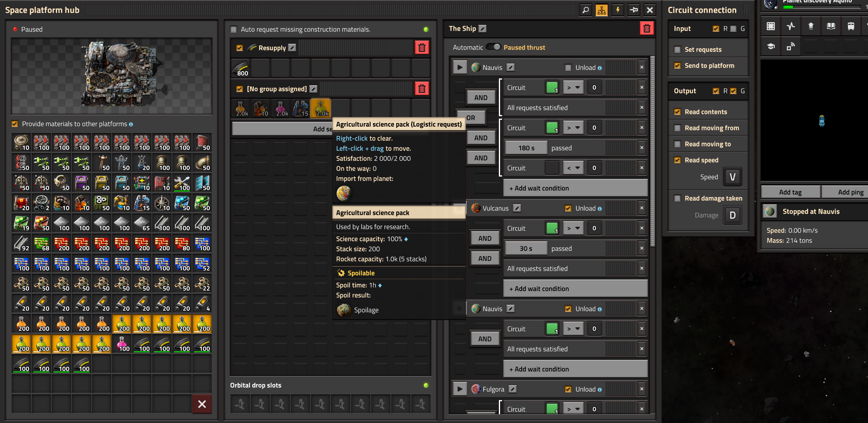The width and height of the screenshot is (868, 423).
Task: Open the comparator dropdown in Vulcanus Circuit condition
Action: (573, 228)
